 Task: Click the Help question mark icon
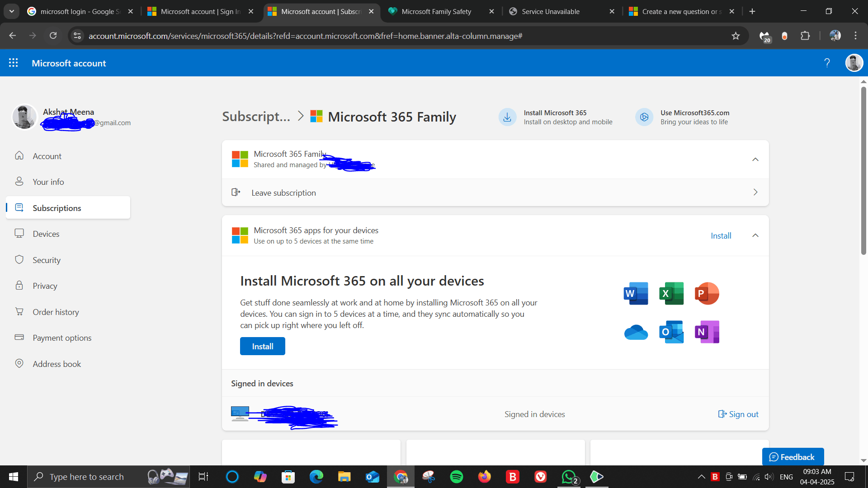coord(827,63)
